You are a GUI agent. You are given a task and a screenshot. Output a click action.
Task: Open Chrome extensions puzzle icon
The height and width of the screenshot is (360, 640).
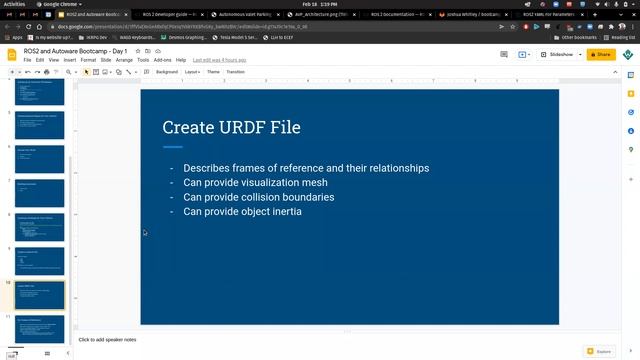tap(611, 27)
